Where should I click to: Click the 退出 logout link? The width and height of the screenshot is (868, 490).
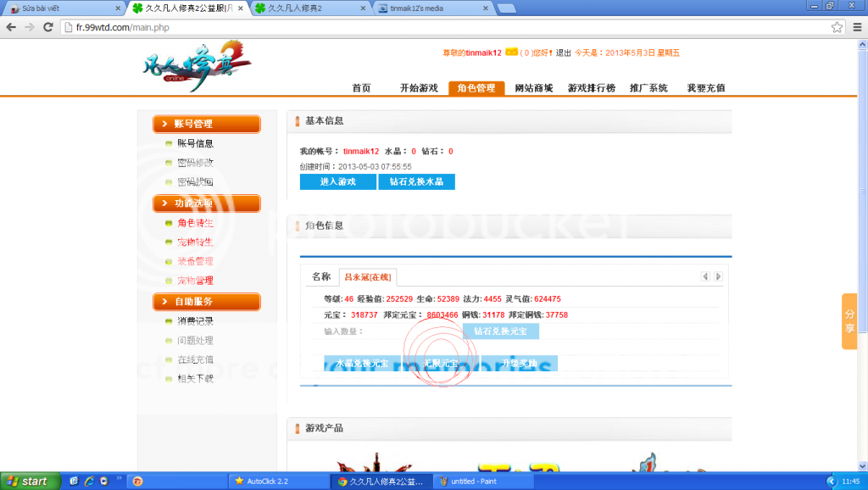pos(563,53)
